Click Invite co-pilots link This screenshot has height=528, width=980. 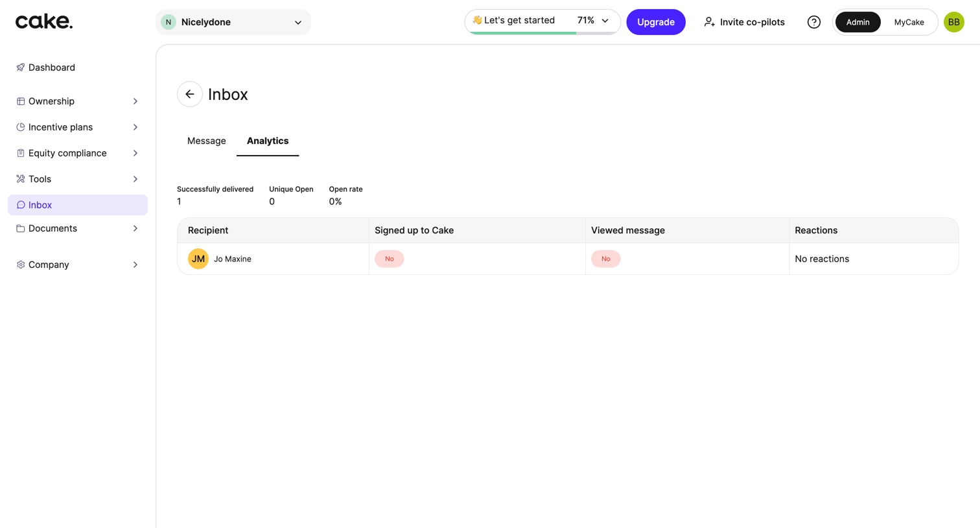point(744,22)
